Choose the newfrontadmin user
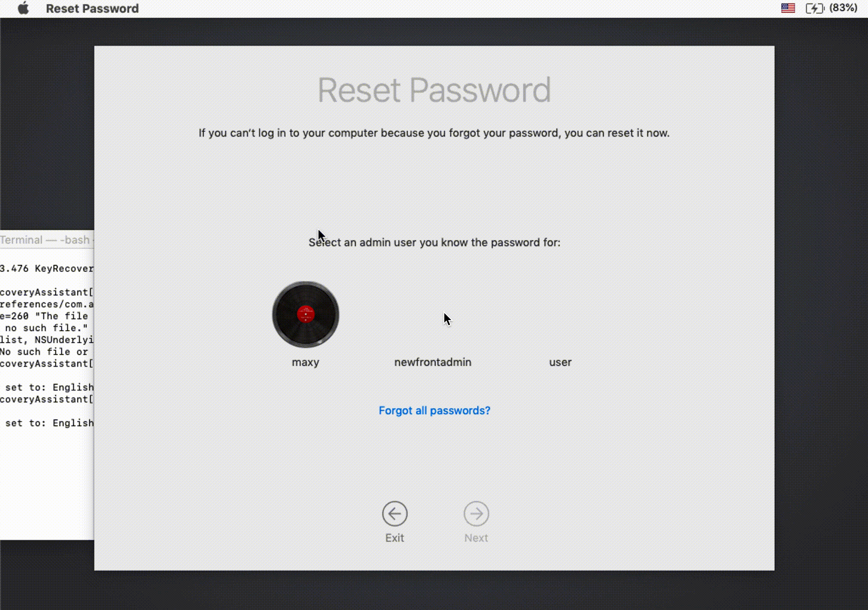The width and height of the screenshot is (868, 610). click(x=433, y=362)
